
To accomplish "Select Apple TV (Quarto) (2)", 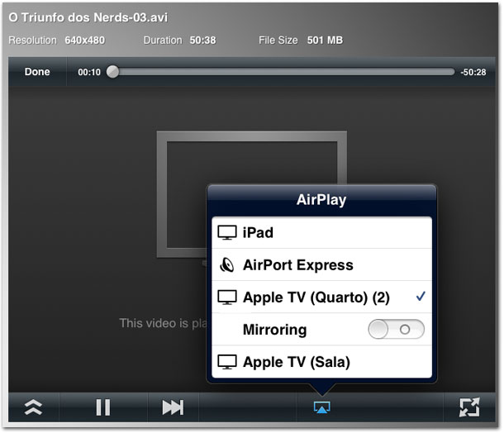I will 321,297.
